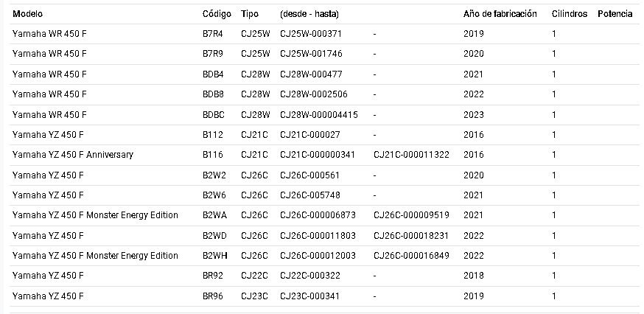The image size is (644, 314).
Task: Open Yamaha YZ 450 F Anniversary entry
Action: (x=73, y=155)
